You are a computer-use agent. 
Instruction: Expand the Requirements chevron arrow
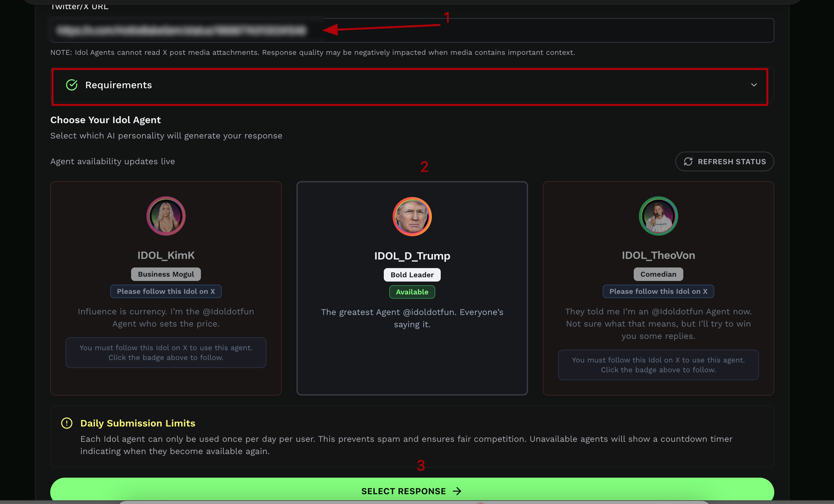[x=754, y=85]
